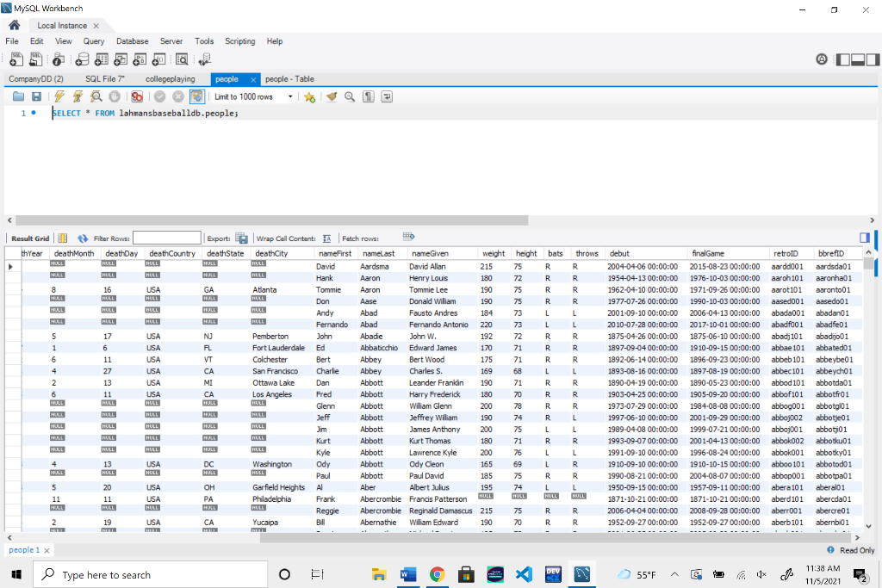The height and width of the screenshot is (588, 882).
Task: Create a new SQL tab icon
Action: (16, 59)
